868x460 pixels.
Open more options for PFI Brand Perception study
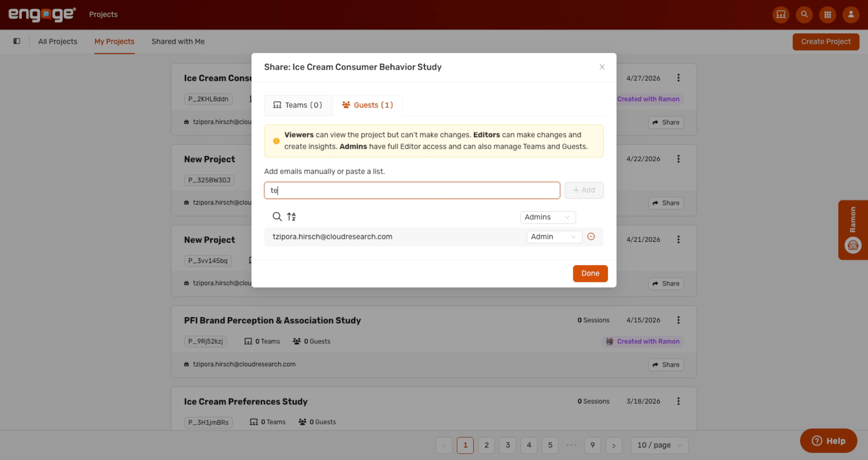678,320
